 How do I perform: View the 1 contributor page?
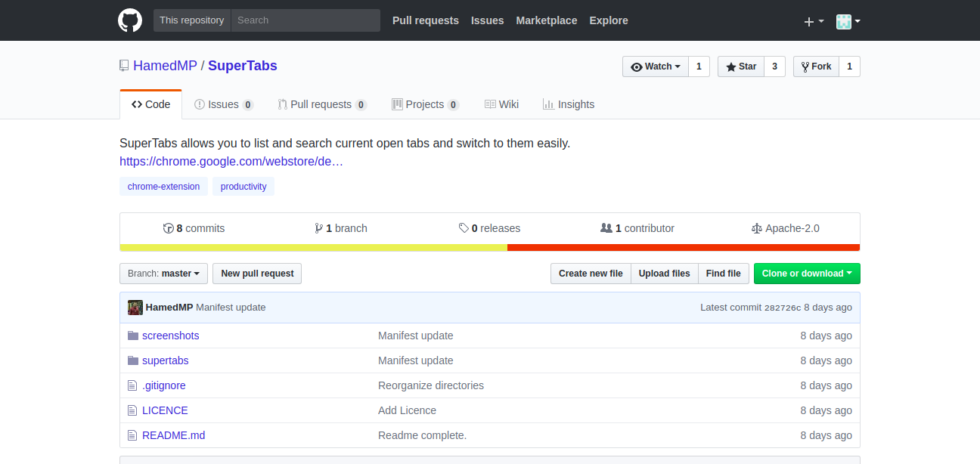pyautogui.click(x=637, y=228)
